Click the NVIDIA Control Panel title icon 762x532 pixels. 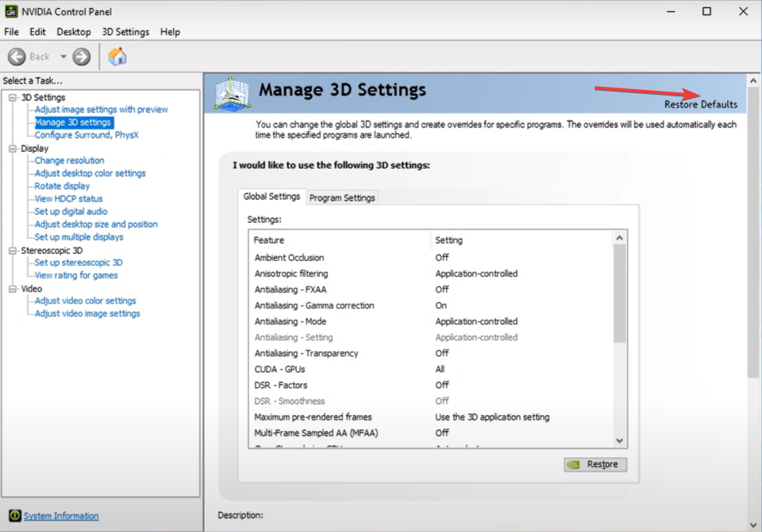pyautogui.click(x=10, y=11)
